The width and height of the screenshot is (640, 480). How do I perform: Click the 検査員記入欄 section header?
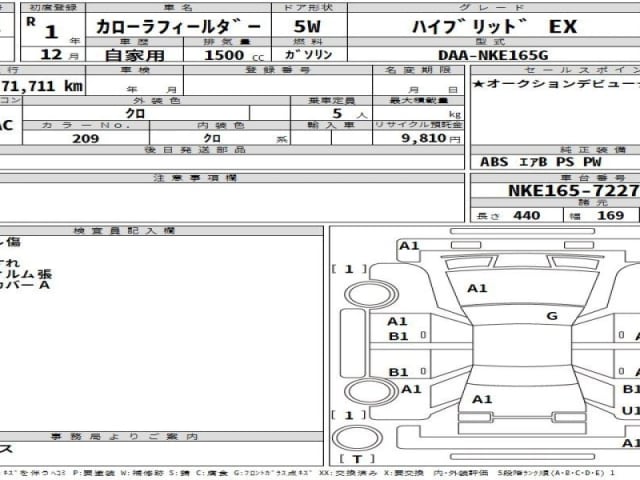pos(124,231)
